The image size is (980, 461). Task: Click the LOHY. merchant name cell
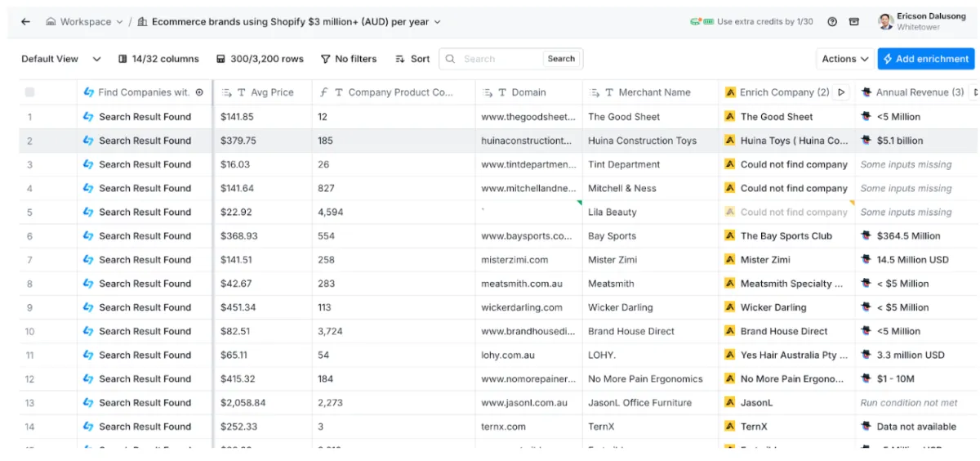[650, 356]
